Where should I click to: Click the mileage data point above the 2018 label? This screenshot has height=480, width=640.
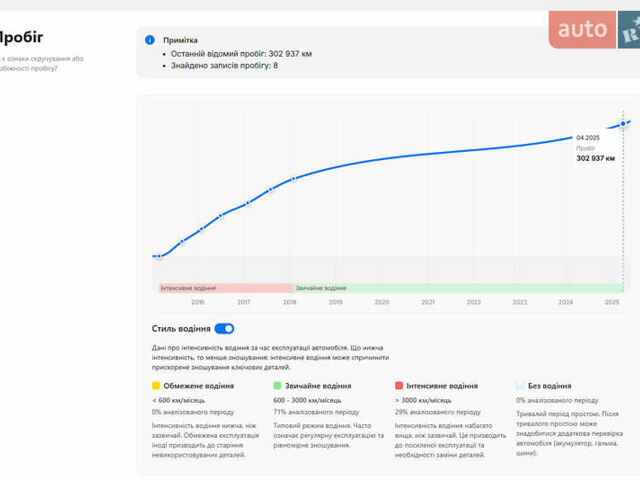(x=293, y=180)
